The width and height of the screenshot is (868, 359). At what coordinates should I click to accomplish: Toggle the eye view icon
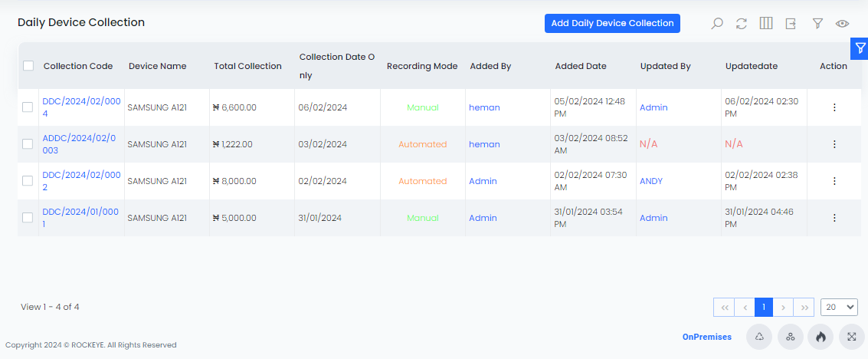tap(843, 23)
